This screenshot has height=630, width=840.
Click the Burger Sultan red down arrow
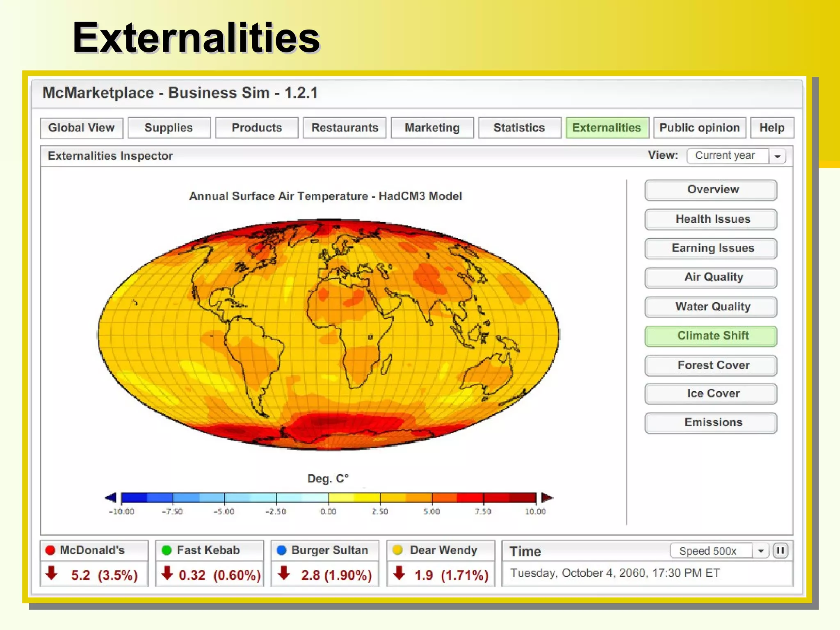(284, 573)
